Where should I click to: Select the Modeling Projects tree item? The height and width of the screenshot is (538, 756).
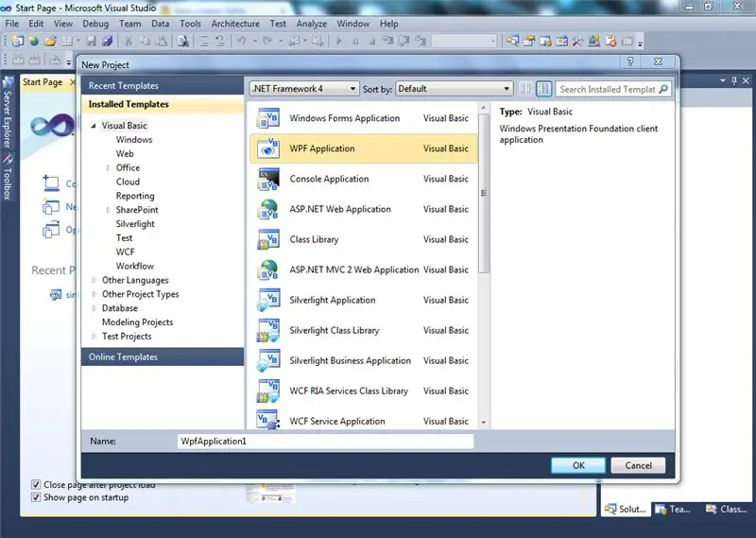click(137, 322)
